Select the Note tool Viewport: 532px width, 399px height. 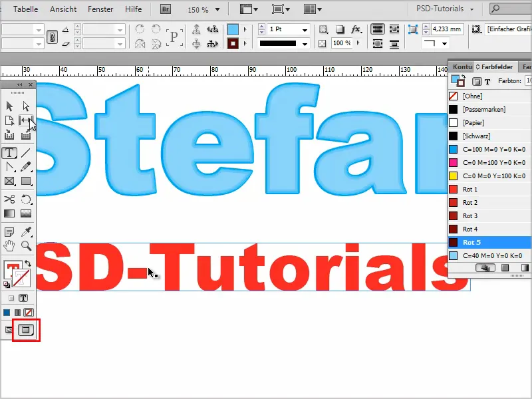9,232
